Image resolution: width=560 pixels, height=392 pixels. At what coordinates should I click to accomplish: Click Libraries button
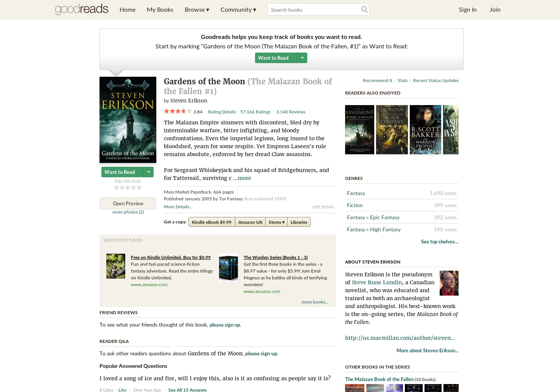click(299, 222)
